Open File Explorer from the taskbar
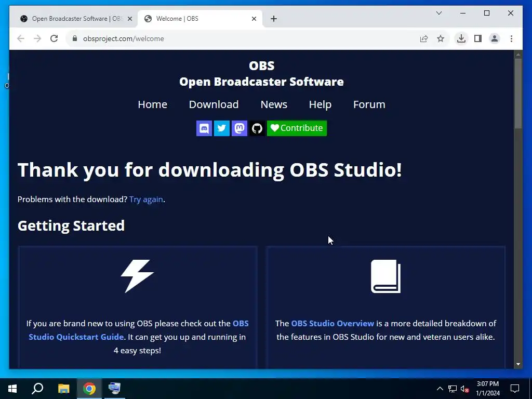532x399 pixels. (x=63, y=389)
